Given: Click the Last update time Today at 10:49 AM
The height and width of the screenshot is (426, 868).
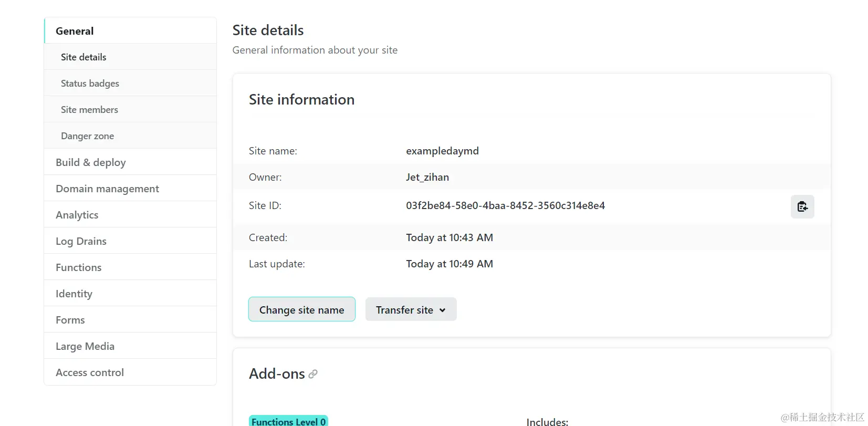Looking at the screenshot, I should [x=449, y=264].
